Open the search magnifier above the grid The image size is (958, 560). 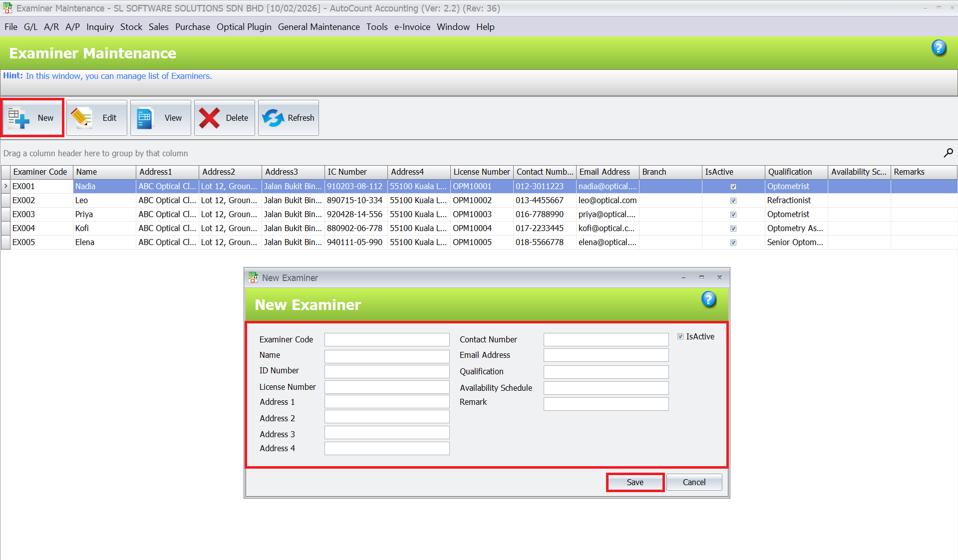click(x=948, y=153)
